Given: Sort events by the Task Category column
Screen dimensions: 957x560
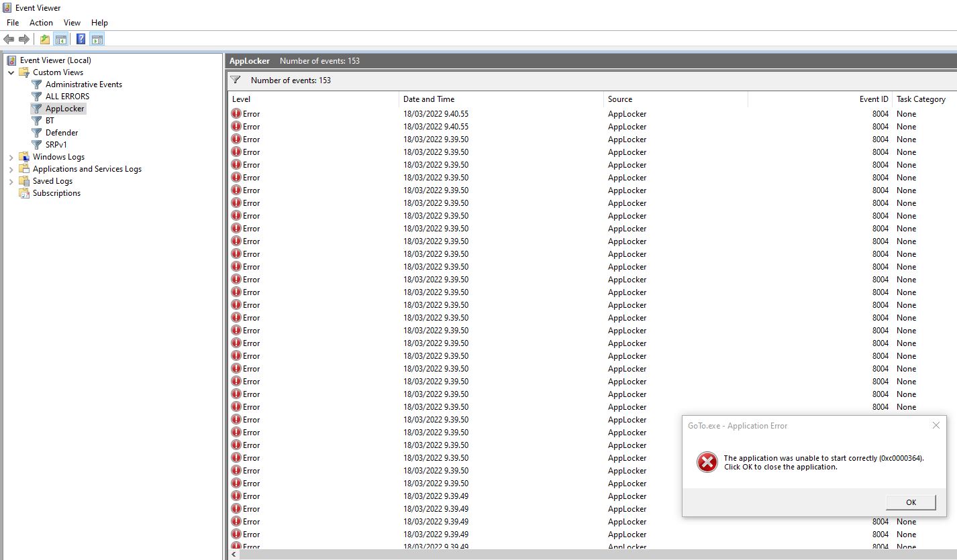Looking at the screenshot, I should point(925,99).
